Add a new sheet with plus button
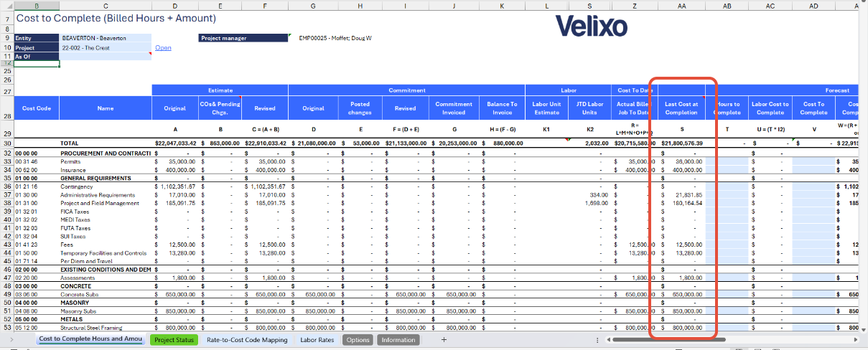 pos(444,340)
